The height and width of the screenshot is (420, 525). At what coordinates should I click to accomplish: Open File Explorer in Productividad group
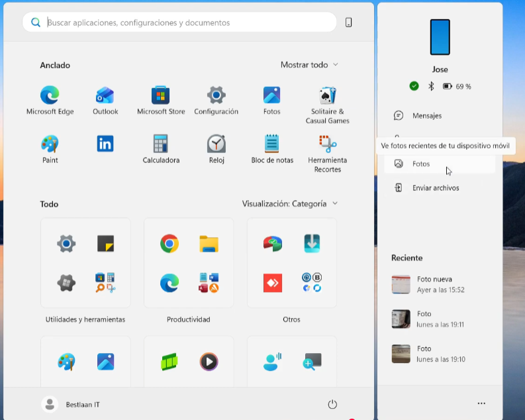pos(209,244)
